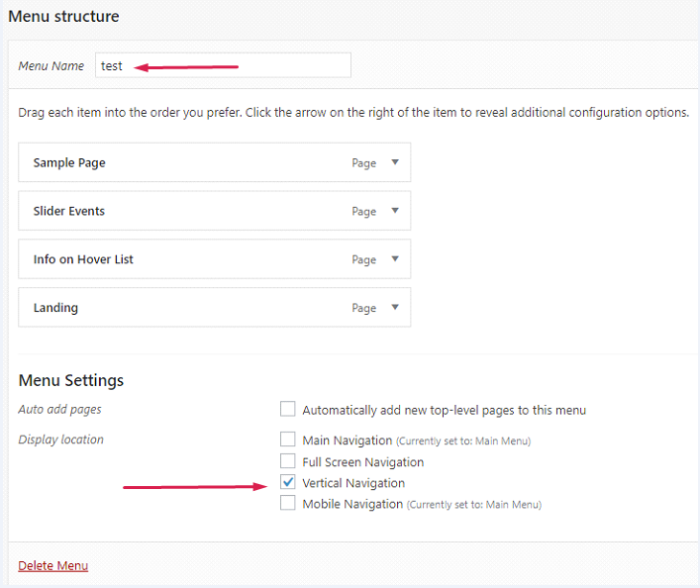Check the Main Navigation display location box

[288, 440]
